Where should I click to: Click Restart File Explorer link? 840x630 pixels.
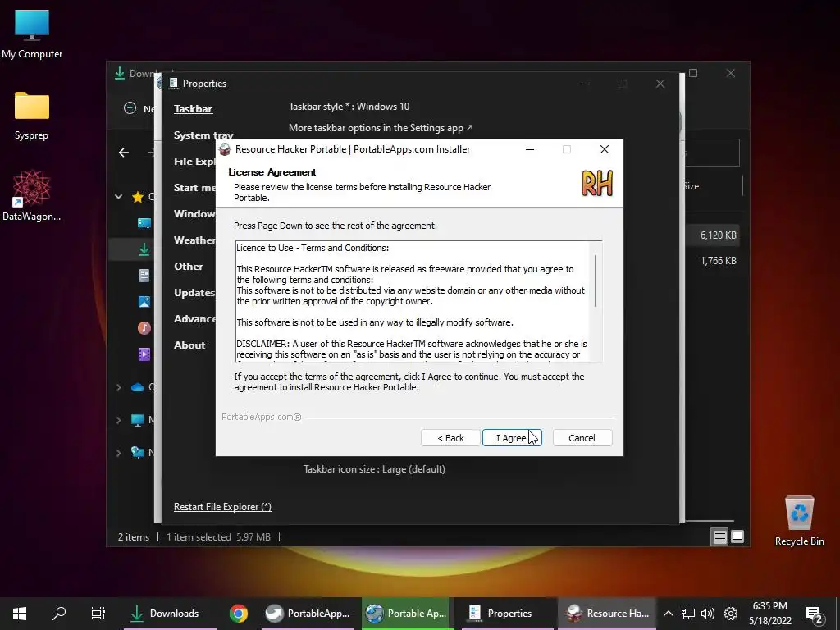223,507
